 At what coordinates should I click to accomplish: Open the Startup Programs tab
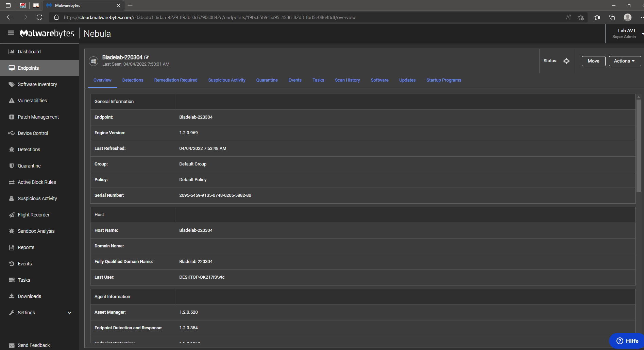(443, 80)
